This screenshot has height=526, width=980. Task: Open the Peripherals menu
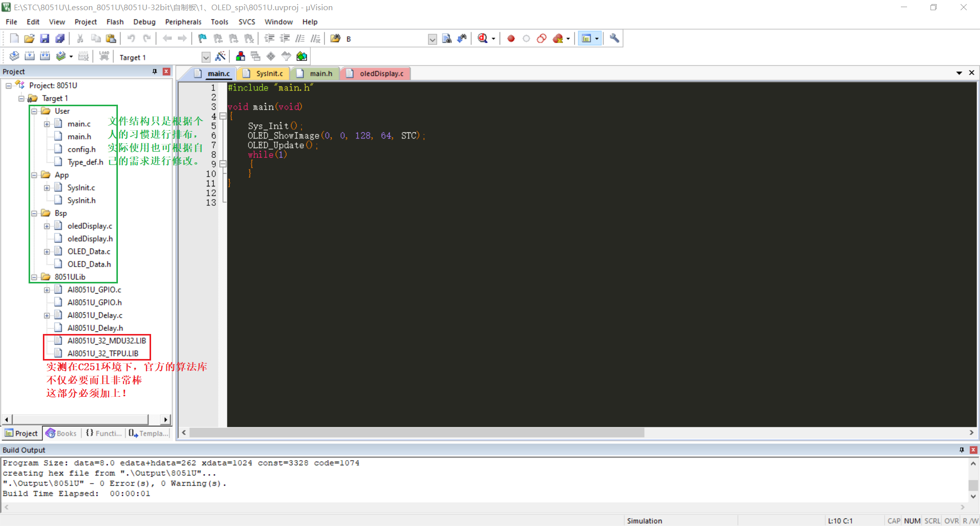tap(183, 22)
